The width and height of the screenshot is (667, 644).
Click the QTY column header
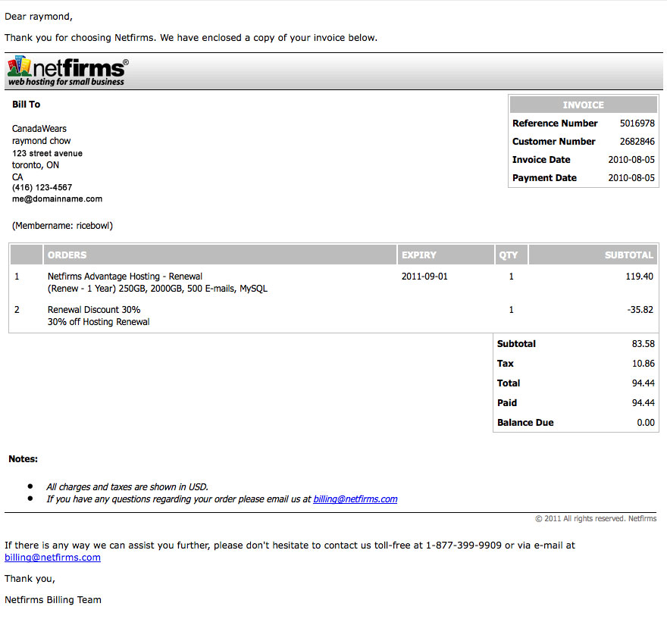[508, 255]
